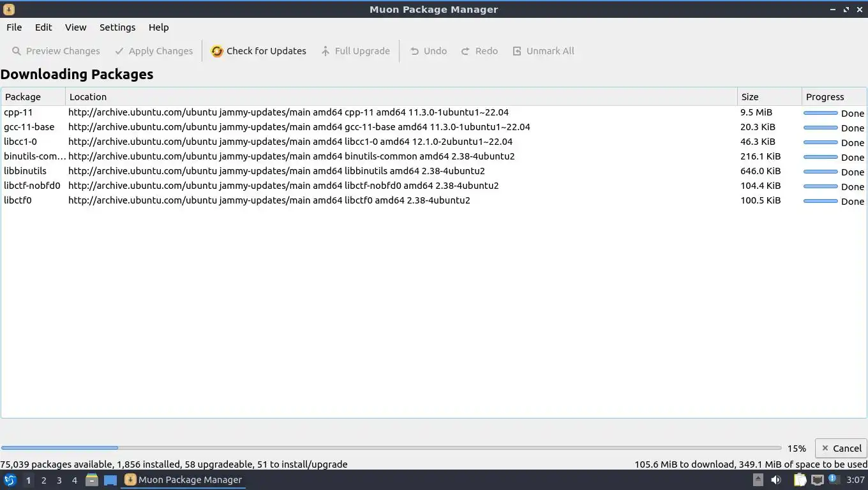Click the volume speaker tray icon
868x490 pixels.
(776, 480)
